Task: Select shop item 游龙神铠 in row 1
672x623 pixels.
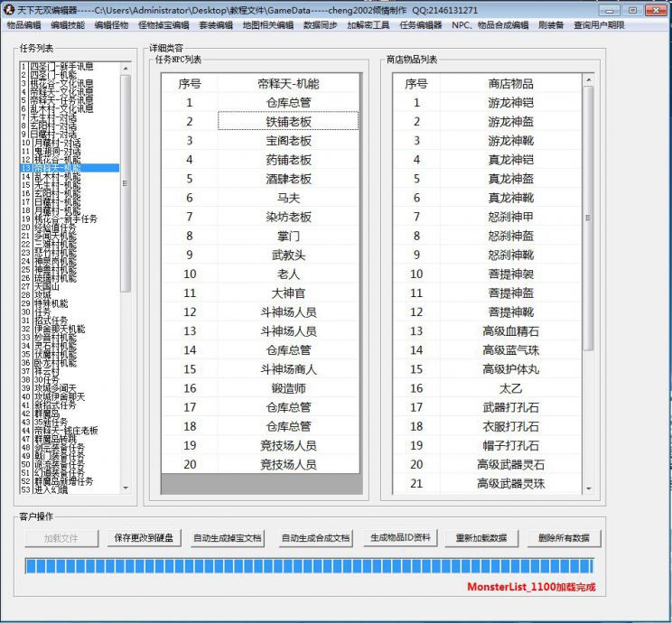Action: pos(510,102)
